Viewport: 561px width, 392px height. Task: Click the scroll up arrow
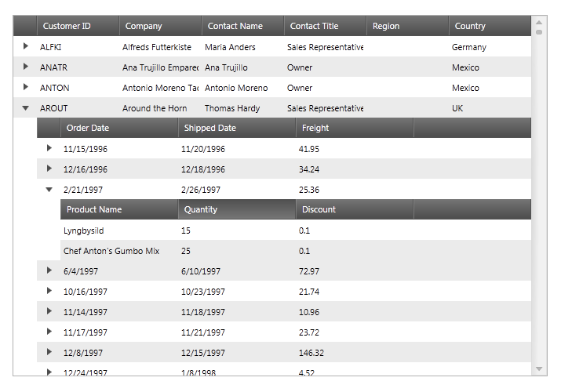click(x=539, y=23)
